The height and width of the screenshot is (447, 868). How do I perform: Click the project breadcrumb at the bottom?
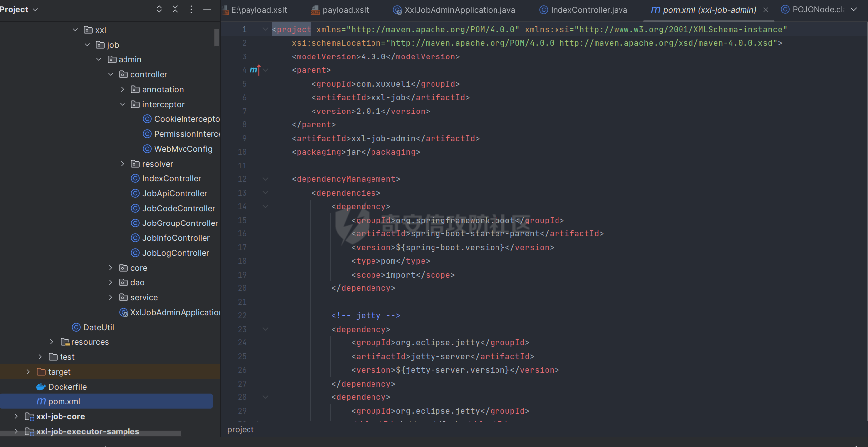pyautogui.click(x=240, y=429)
